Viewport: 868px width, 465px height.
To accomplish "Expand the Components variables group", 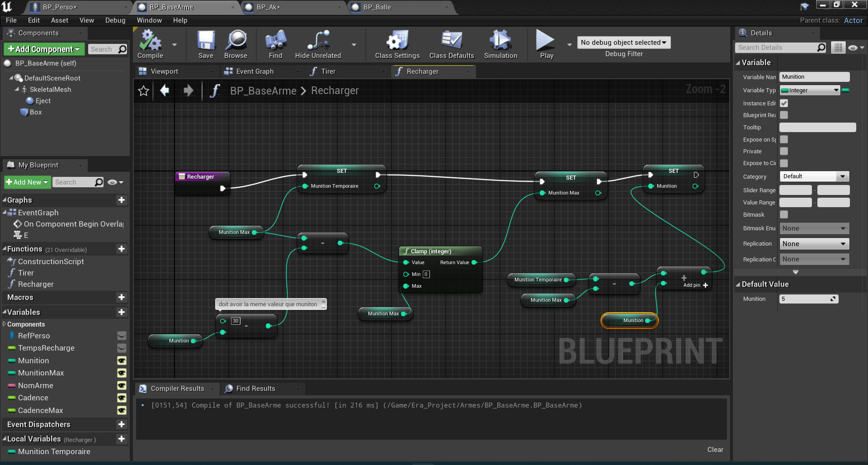I will [x=5, y=324].
